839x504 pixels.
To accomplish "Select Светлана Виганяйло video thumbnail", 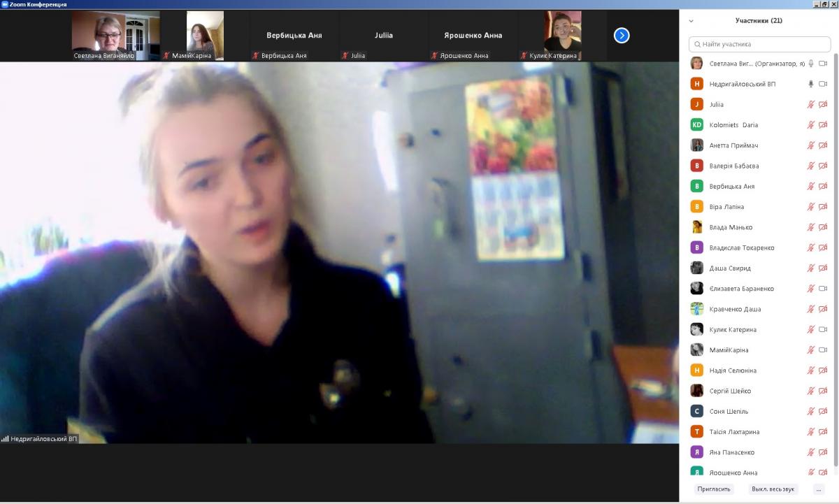I will click(x=115, y=36).
